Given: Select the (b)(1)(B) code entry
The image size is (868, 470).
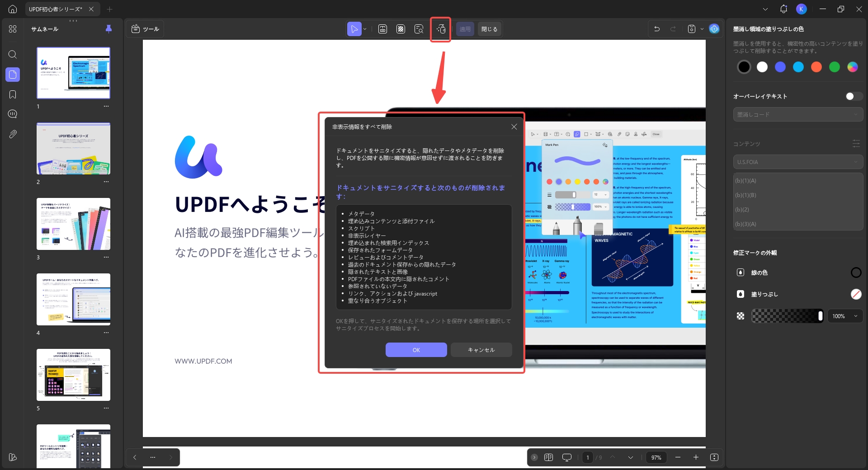Looking at the screenshot, I should tap(798, 195).
